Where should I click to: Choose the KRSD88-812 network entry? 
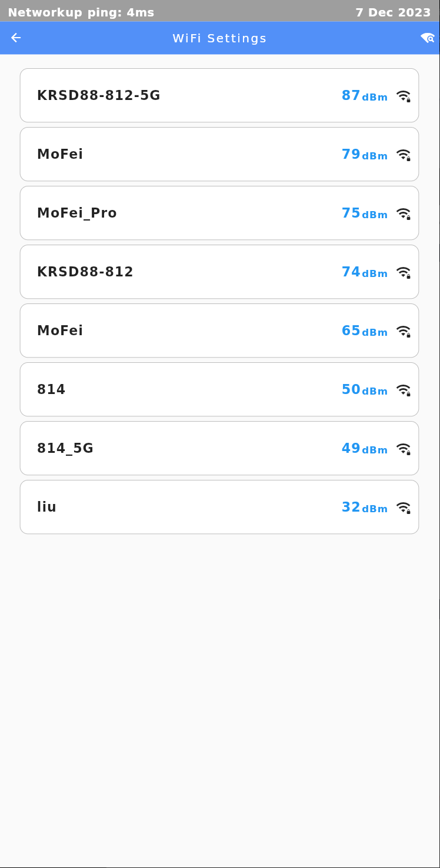85,272
